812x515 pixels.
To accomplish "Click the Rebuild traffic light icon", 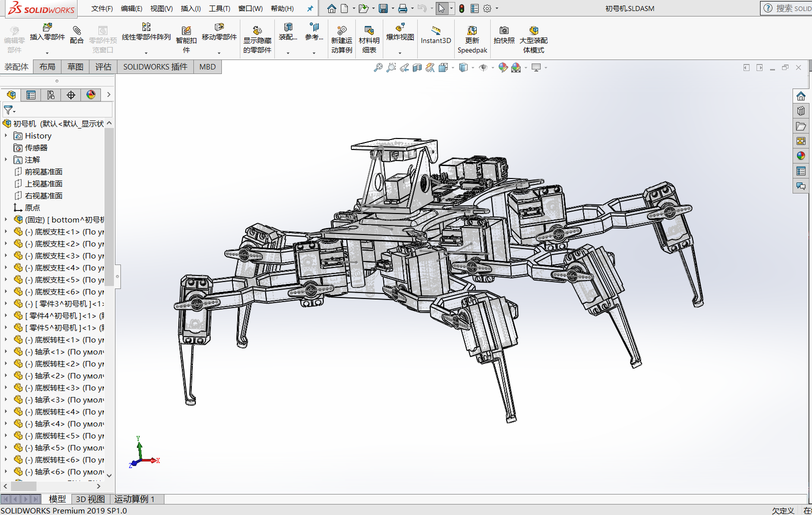I will pyautogui.click(x=462, y=8).
